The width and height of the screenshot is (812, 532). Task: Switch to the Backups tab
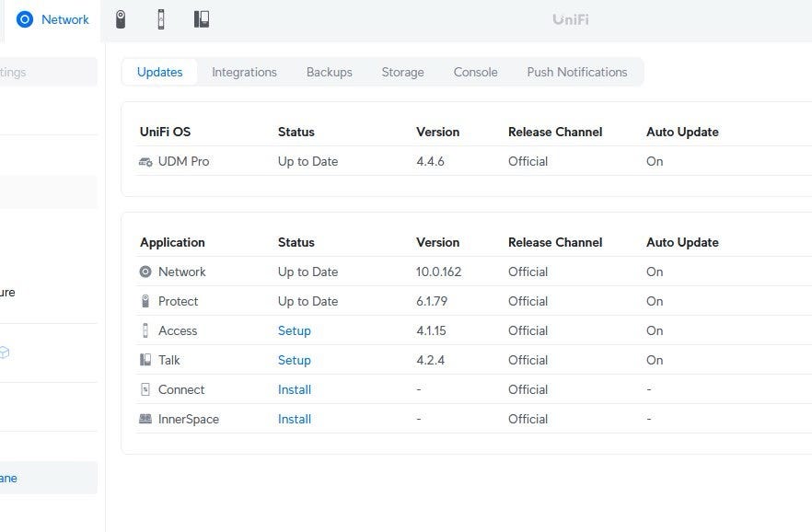(329, 73)
